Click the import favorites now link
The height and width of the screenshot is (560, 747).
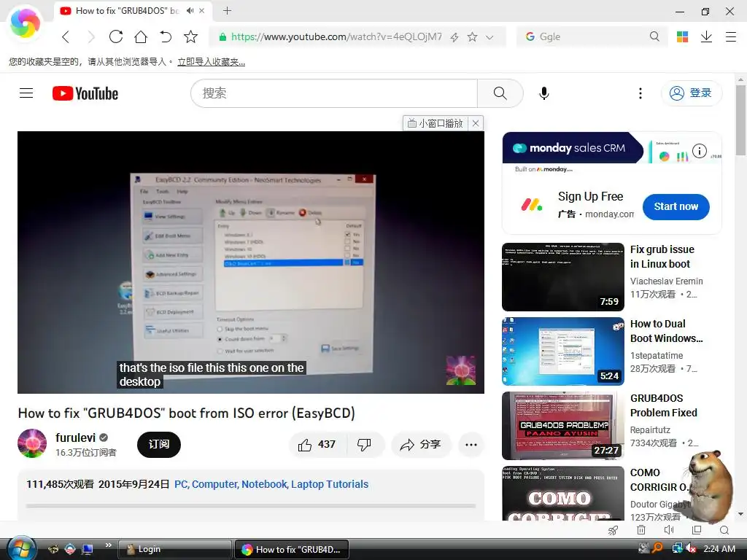click(x=211, y=62)
